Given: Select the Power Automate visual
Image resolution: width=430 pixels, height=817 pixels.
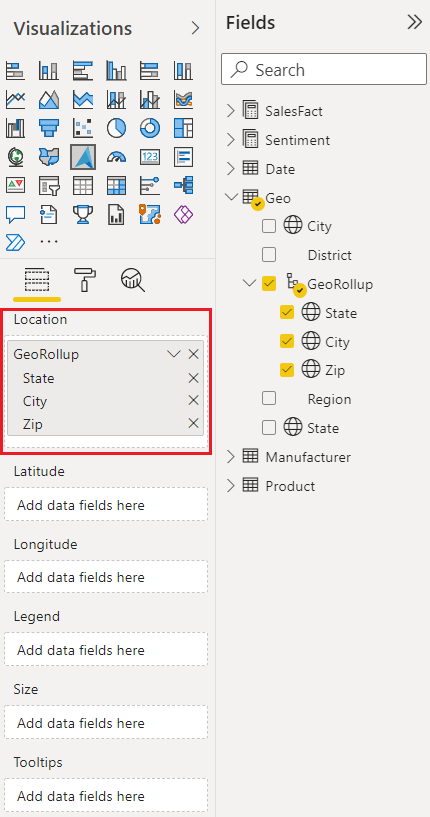Looking at the screenshot, I should [15, 242].
